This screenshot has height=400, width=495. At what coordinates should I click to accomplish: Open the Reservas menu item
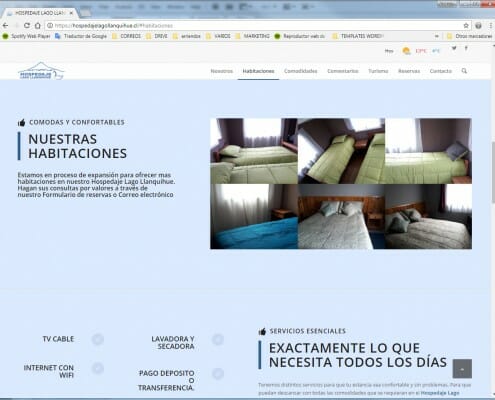point(409,71)
